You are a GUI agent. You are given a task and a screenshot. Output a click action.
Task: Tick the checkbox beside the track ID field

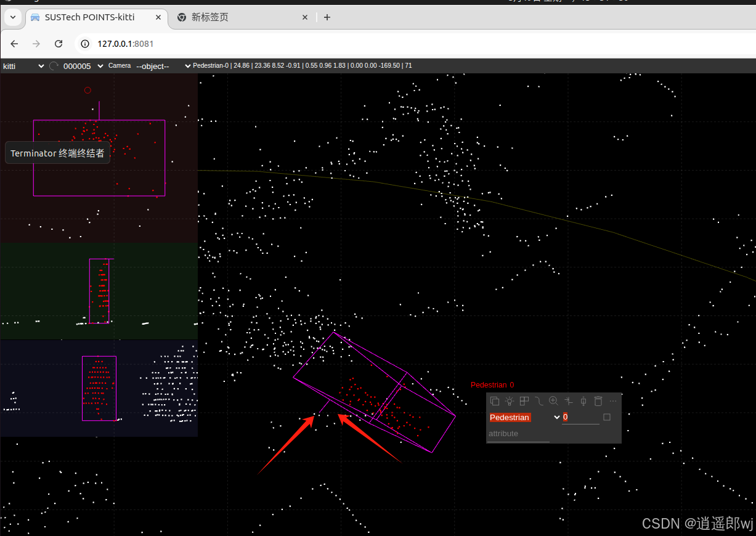607,417
